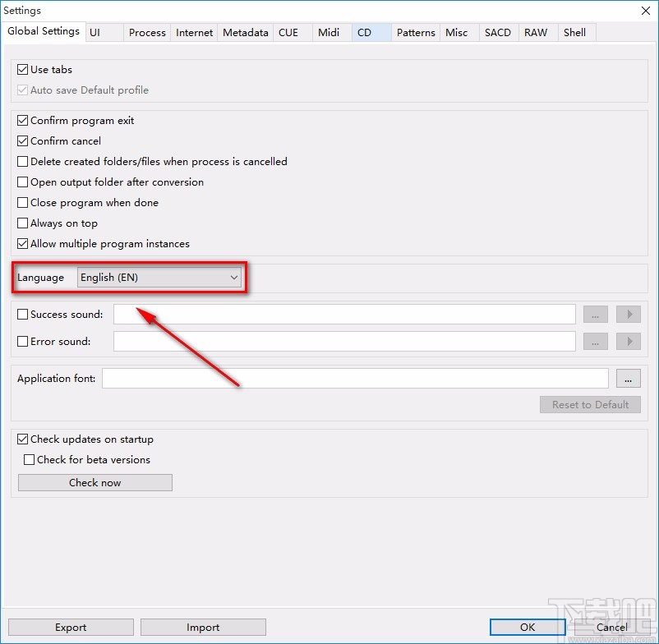Go to the Patterns tab
The image size is (659, 644).
click(416, 33)
